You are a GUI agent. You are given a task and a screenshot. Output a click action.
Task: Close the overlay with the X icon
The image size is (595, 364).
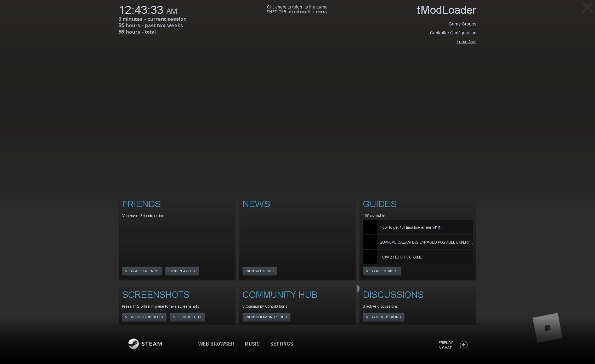pyautogui.click(x=588, y=7)
